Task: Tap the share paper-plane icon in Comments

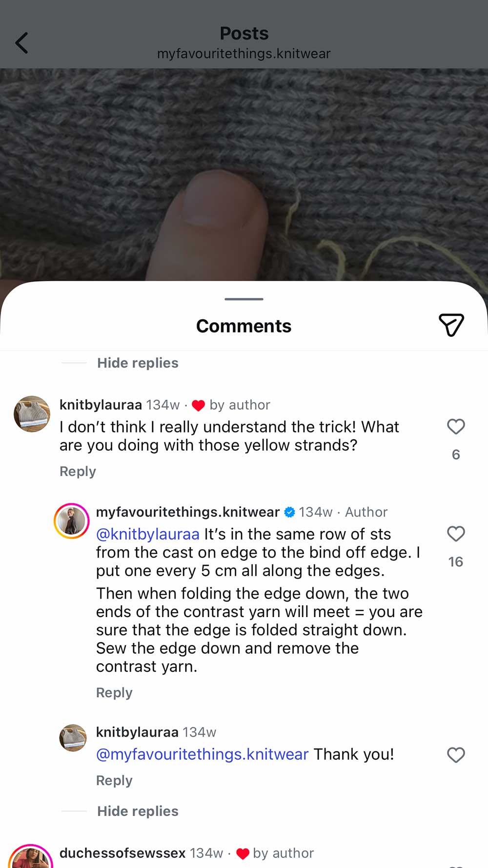Action: point(451,325)
